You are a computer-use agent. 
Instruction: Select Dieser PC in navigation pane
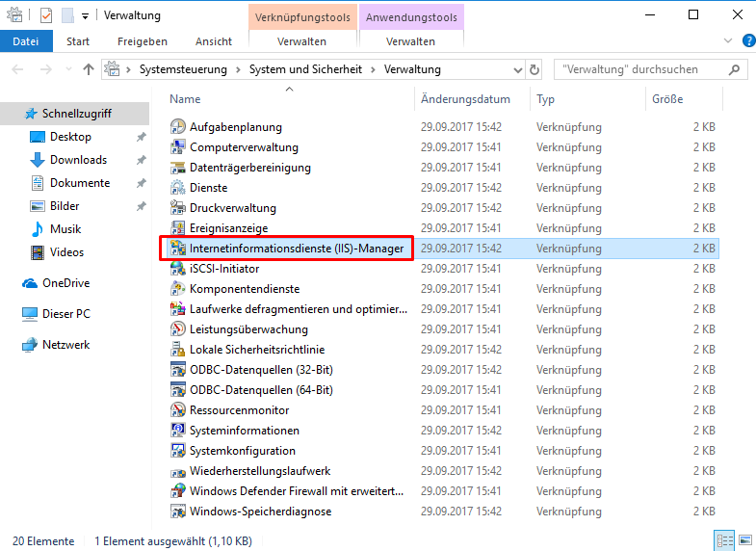pyautogui.click(x=66, y=314)
